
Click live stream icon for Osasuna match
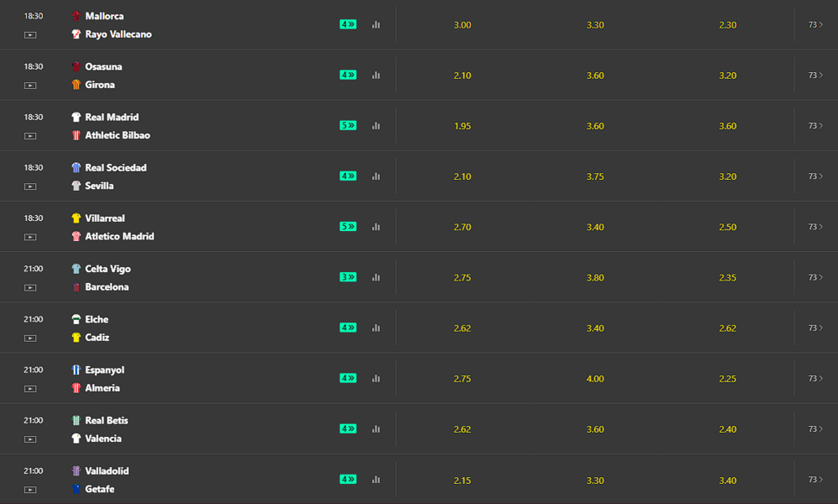pyautogui.click(x=31, y=85)
